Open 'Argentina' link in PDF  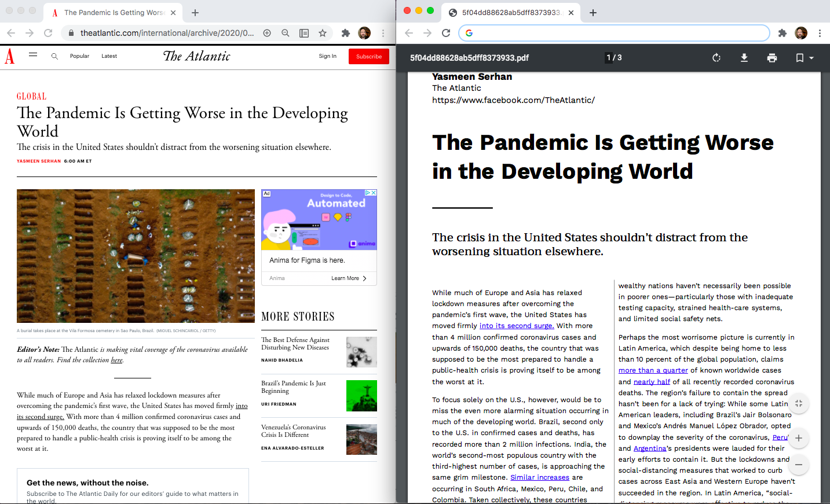pyautogui.click(x=650, y=448)
